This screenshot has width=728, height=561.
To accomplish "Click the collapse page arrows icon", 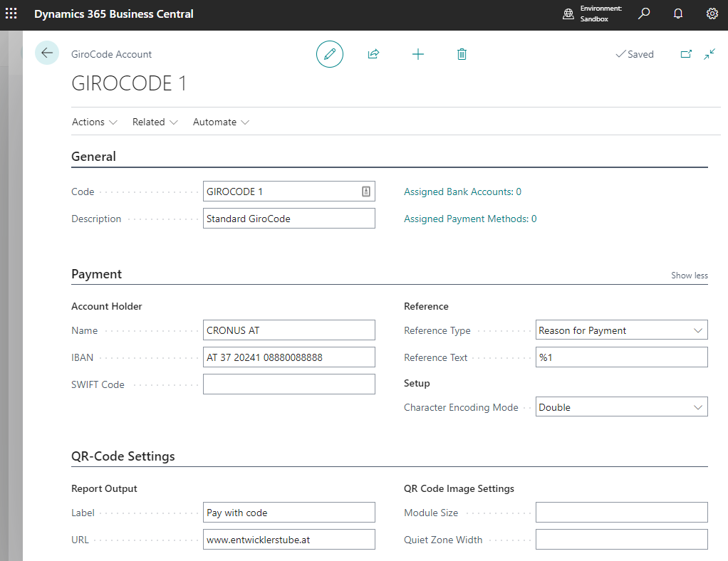I will [x=709, y=54].
